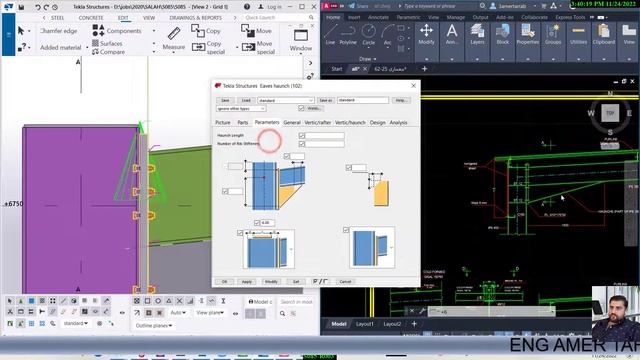Open Components in Tekla ribbon

[x=117, y=31]
